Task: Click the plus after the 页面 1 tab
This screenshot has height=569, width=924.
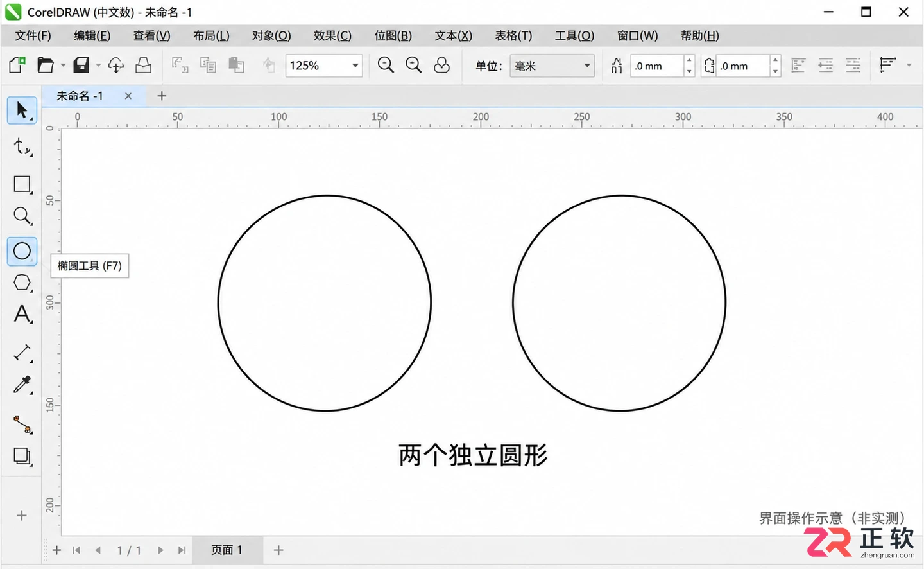Action: pyautogui.click(x=278, y=550)
